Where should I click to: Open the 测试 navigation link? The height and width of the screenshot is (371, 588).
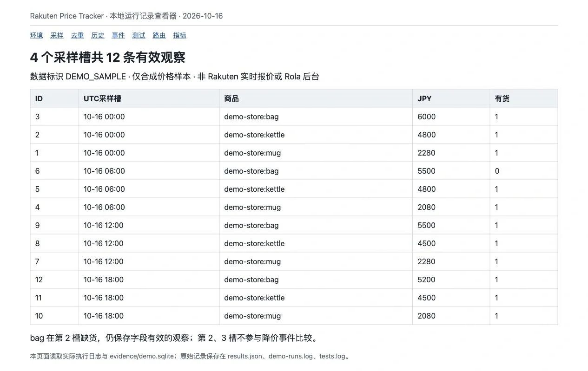tap(139, 35)
